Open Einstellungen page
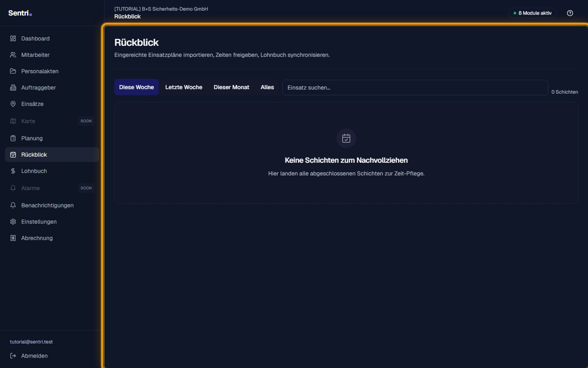 click(52, 222)
